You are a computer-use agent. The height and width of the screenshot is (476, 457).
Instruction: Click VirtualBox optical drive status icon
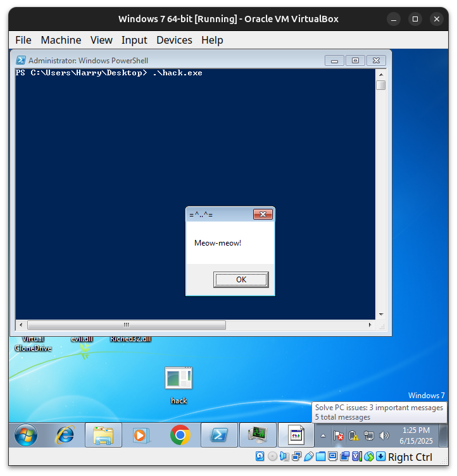coord(272,456)
